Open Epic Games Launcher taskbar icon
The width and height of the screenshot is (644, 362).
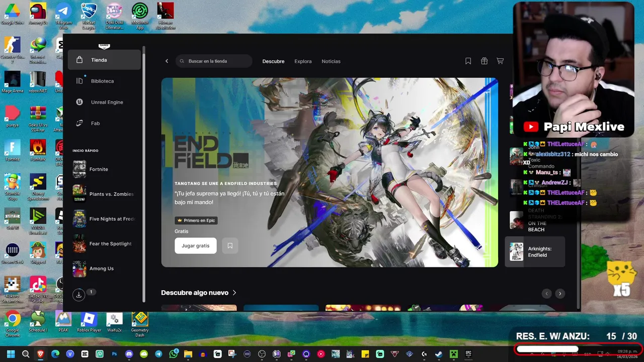(468, 354)
